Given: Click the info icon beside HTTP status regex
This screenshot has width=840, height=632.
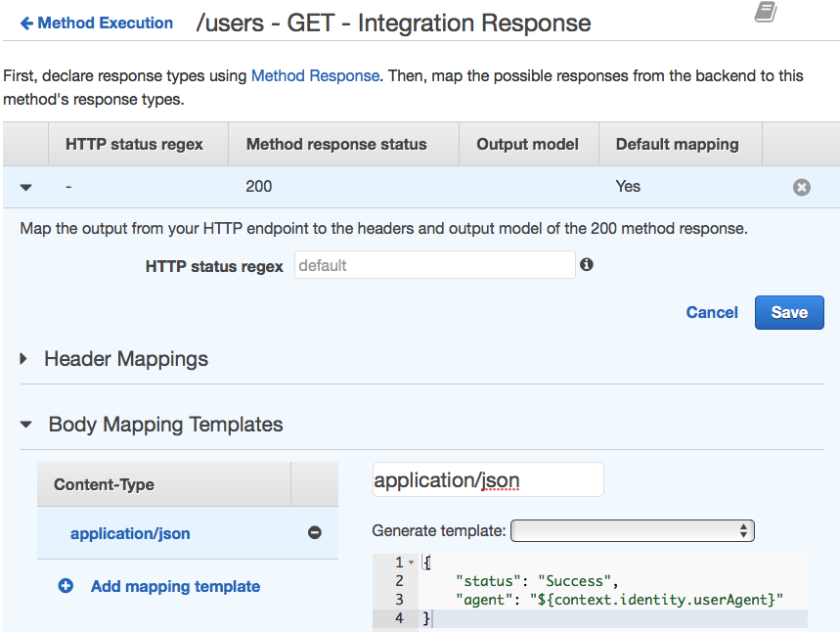Looking at the screenshot, I should [x=587, y=265].
